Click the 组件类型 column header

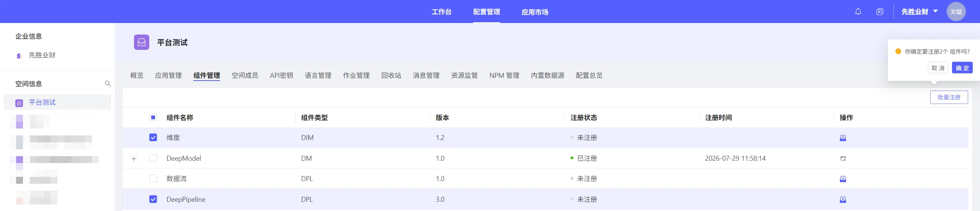tap(314, 117)
